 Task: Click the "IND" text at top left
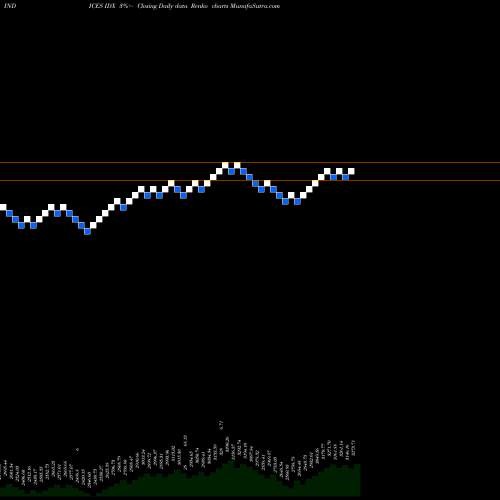10,6
